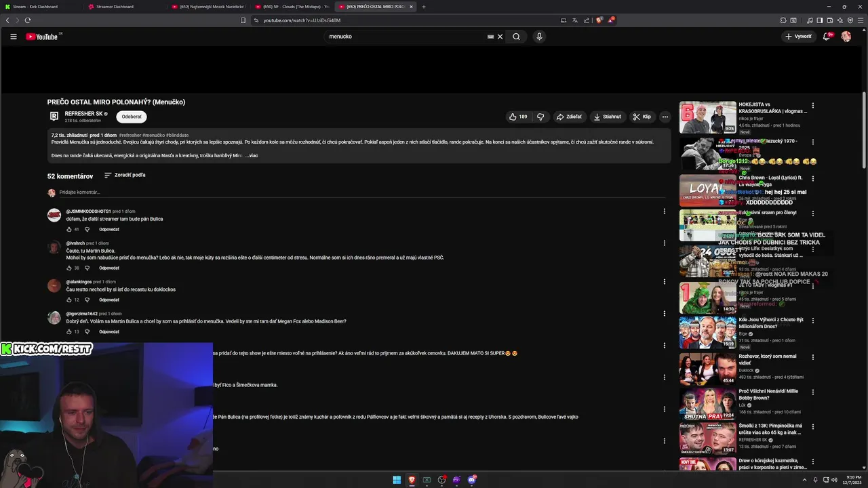The height and width of the screenshot is (488, 868).
Task: Dislike the video with thumbs down
Action: click(x=540, y=117)
